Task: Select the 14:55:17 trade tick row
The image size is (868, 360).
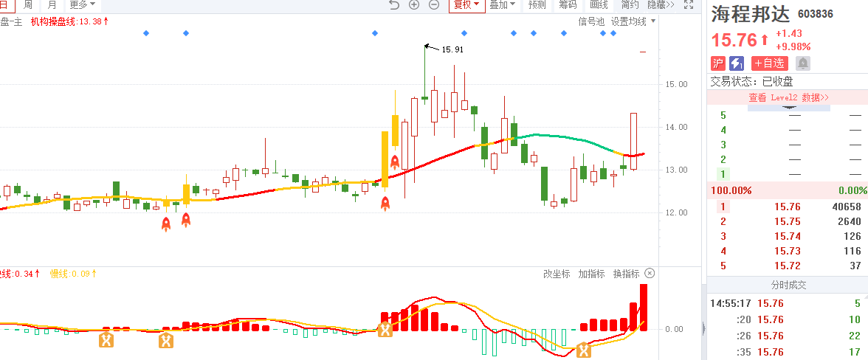Action: pos(788,304)
